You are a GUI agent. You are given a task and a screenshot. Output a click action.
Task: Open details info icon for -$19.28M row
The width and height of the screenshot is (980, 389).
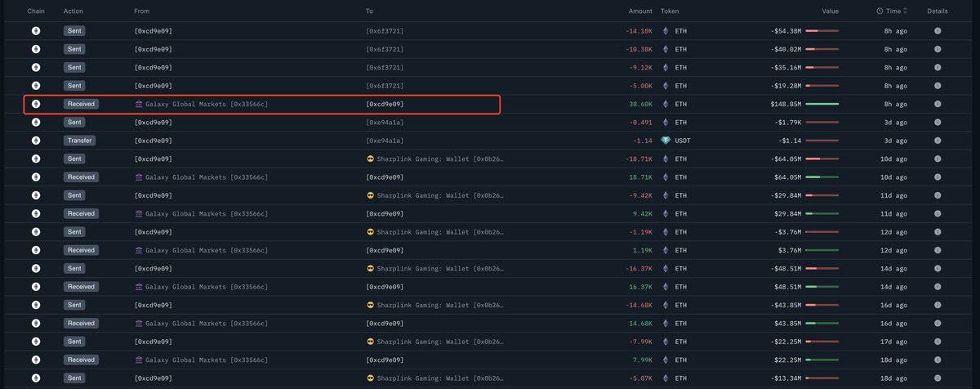(x=937, y=86)
